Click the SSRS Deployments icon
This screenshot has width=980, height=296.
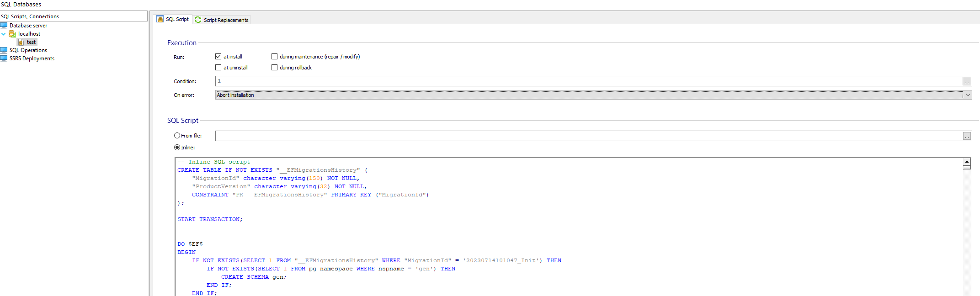pos(4,58)
